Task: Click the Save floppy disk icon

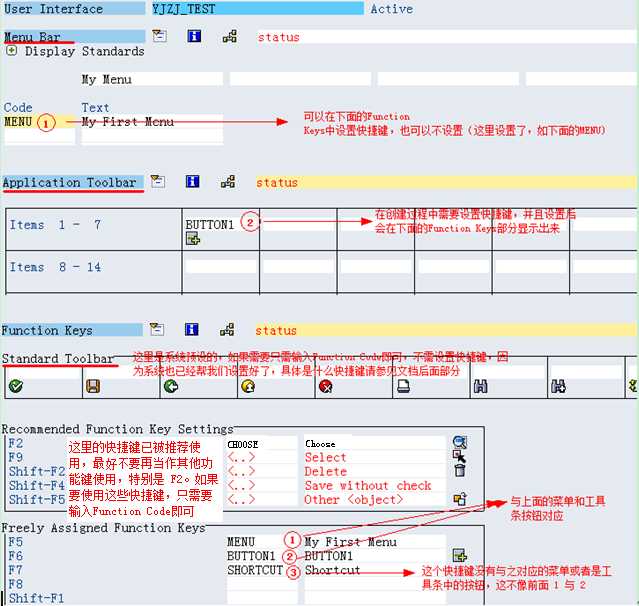Action: [93, 387]
